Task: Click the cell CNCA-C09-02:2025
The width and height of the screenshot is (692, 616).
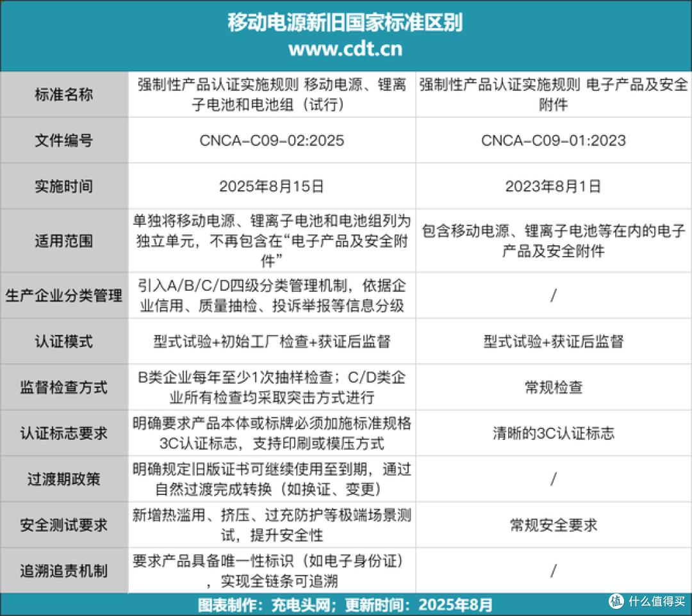Action: point(272,140)
